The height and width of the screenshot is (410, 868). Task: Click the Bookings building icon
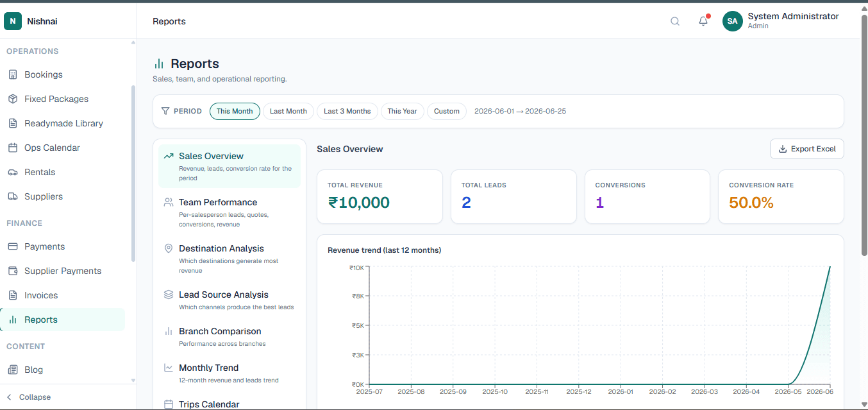pyautogui.click(x=13, y=74)
